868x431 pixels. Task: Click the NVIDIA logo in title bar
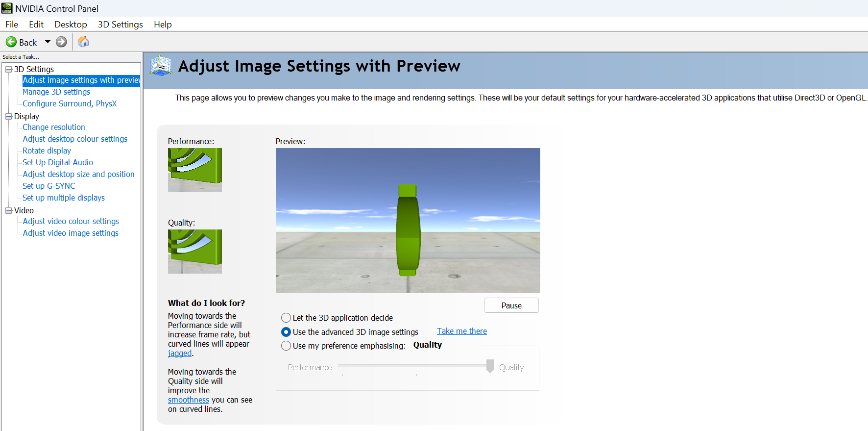coord(7,8)
